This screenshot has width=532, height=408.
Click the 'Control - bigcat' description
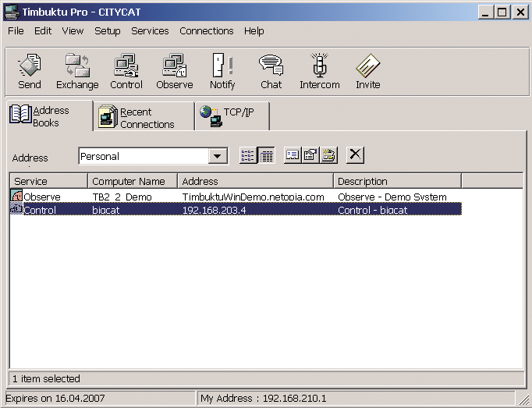(372, 210)
